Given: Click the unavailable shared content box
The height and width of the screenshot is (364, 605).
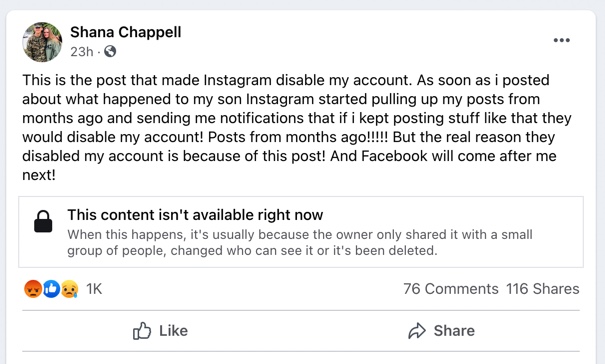Looking at the screenshot, I should [x=301, y=232].
